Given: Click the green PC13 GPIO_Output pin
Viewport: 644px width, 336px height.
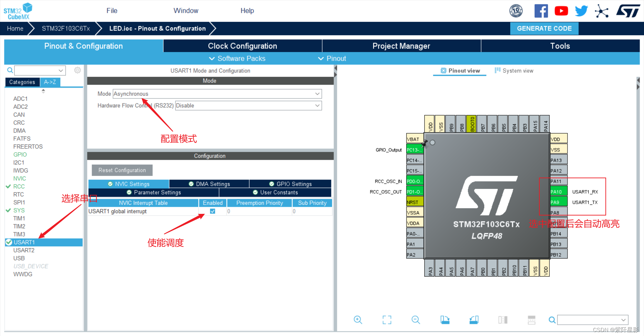Looking at the screenshot, I should pos(415,150).
